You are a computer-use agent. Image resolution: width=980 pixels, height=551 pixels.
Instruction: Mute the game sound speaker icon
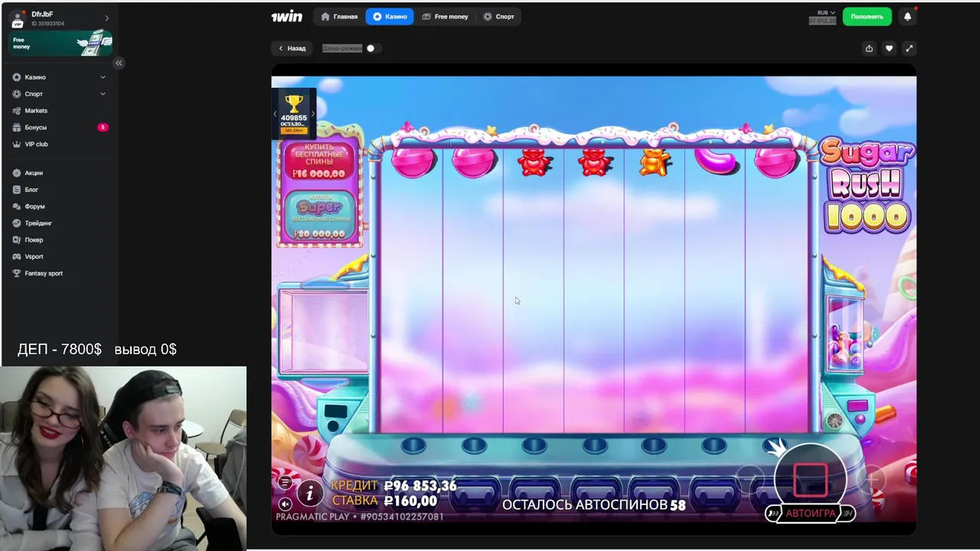285,504
